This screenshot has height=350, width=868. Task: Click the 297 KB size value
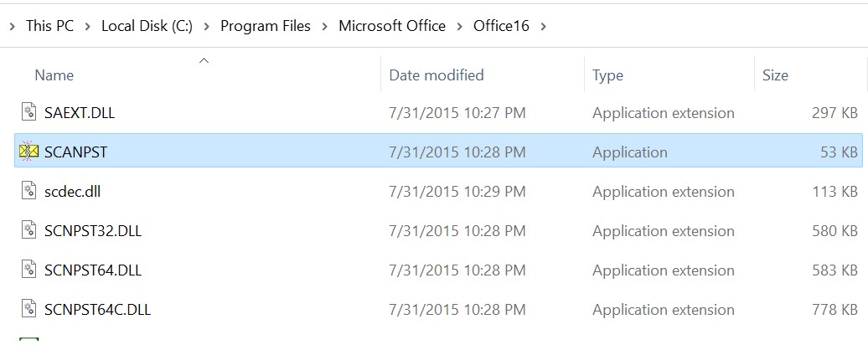(834, 113)
